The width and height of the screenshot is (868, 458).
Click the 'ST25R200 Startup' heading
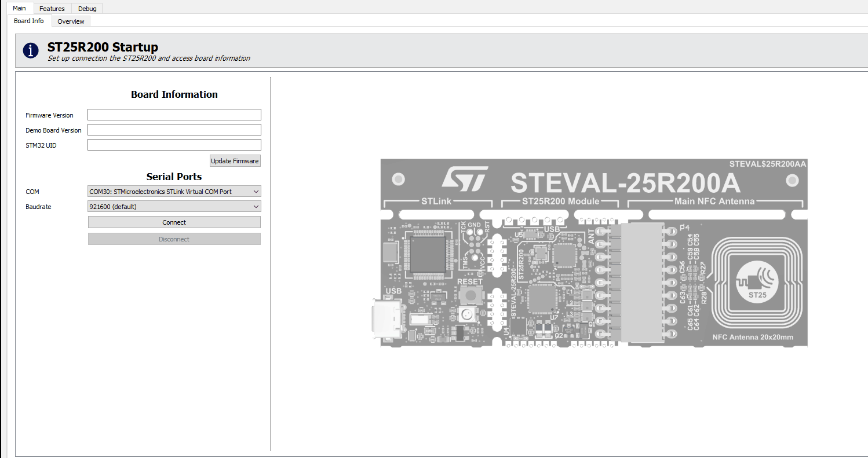103,47
